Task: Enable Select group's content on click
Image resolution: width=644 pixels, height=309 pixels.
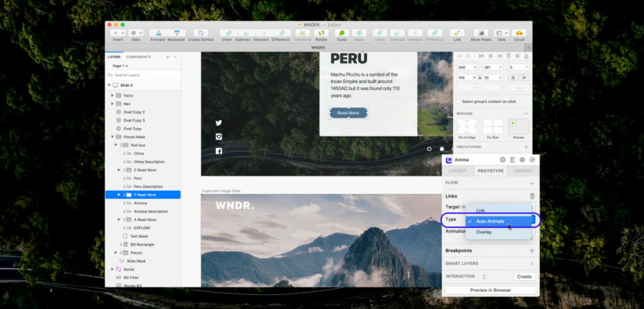Action: (459, 101)
